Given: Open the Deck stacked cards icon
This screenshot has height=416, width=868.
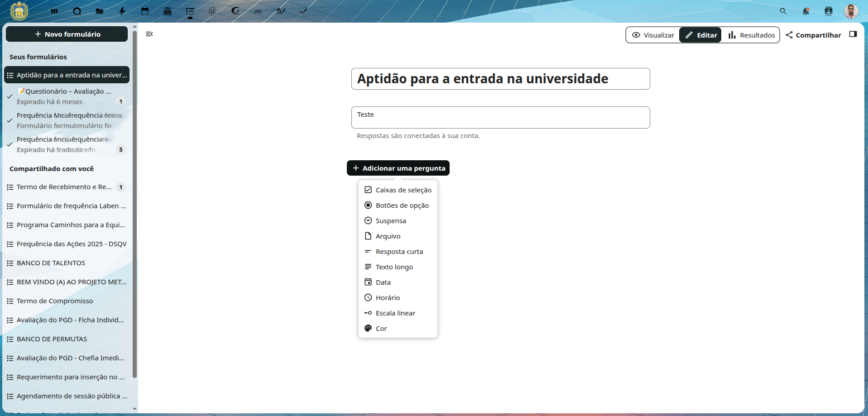Looking at the screenshot, I should pos(168,11).
